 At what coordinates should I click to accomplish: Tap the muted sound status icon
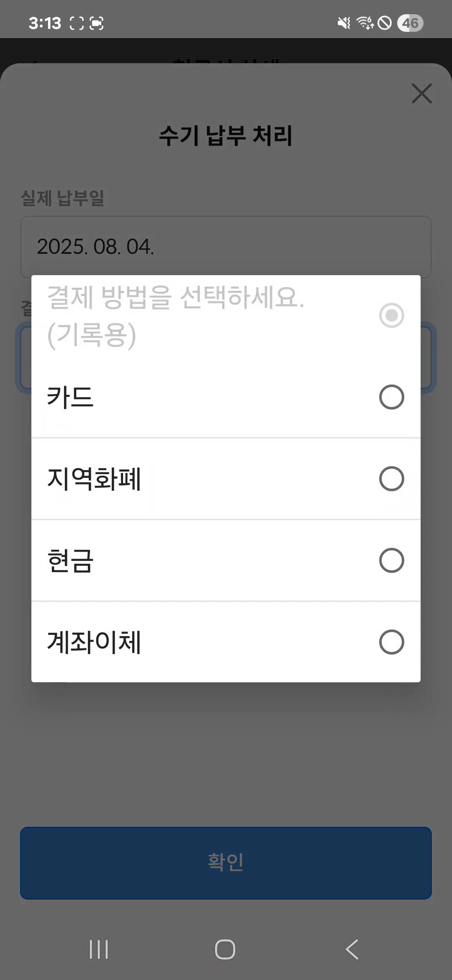344,23
